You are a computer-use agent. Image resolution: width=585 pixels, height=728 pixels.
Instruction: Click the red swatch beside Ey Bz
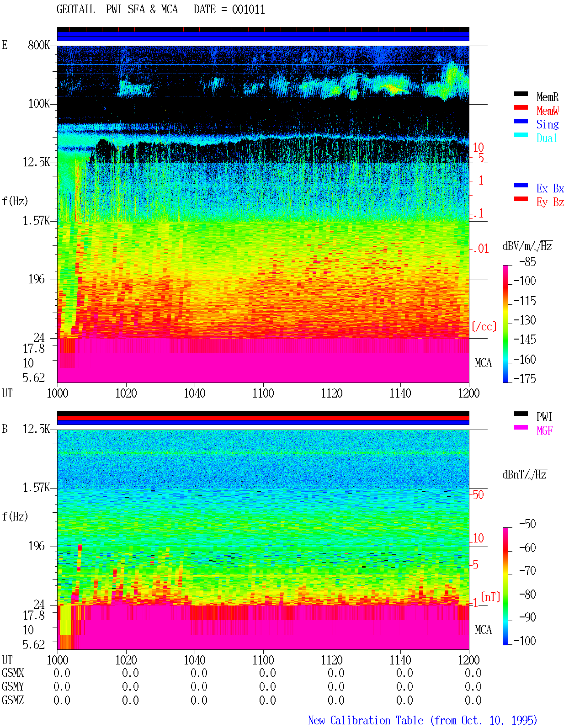click(521, 199)
